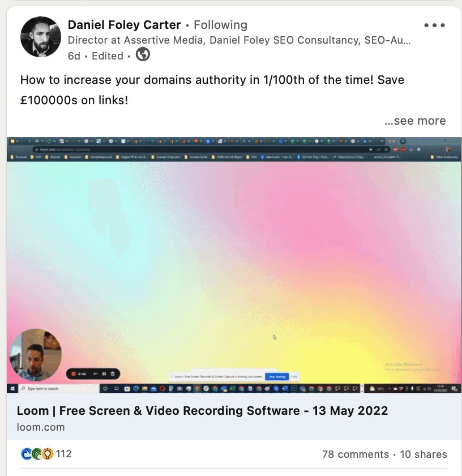Click the Daniel Foley Carter name link
Viewport: 462px width, 476px height.
pos(125,25)
